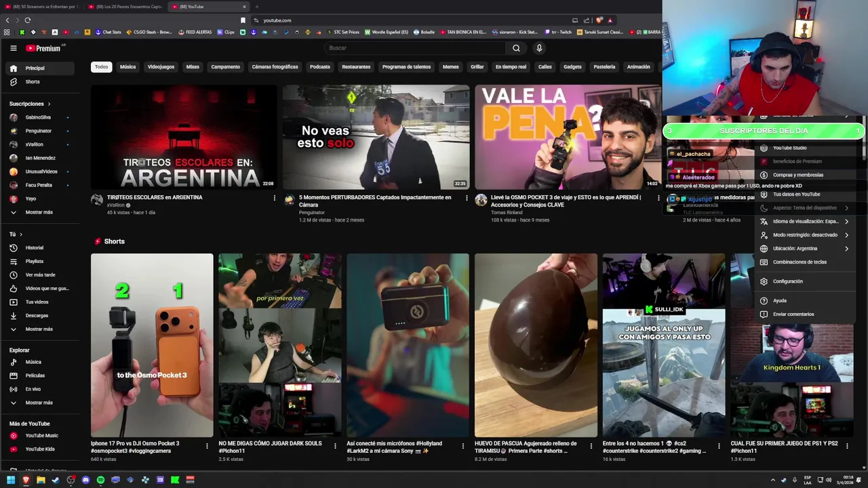Open Películas under Explorar
This screenshot has width=868, height=488.
tap(39, 375)
